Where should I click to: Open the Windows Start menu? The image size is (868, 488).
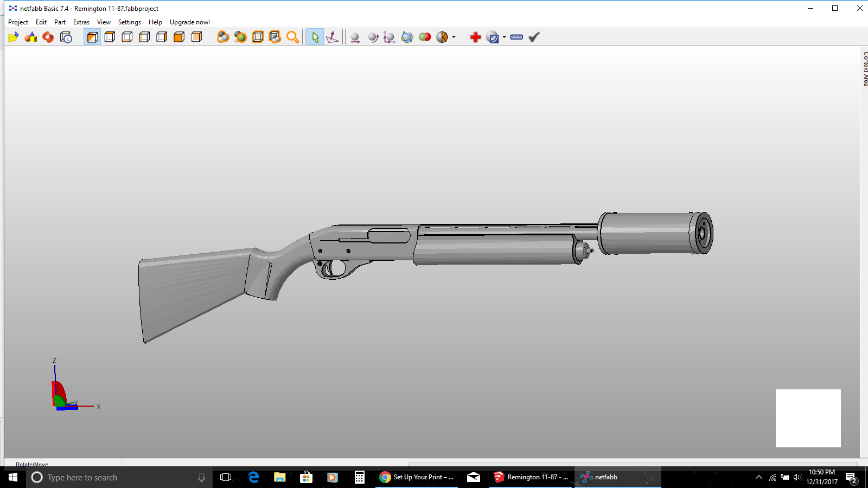(x=13, y=477)
